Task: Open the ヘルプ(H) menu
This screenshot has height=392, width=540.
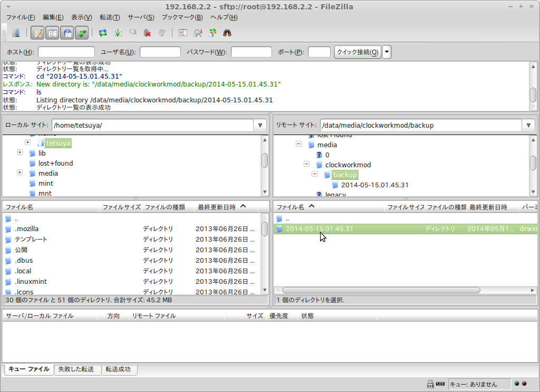Action: (224, 17)
